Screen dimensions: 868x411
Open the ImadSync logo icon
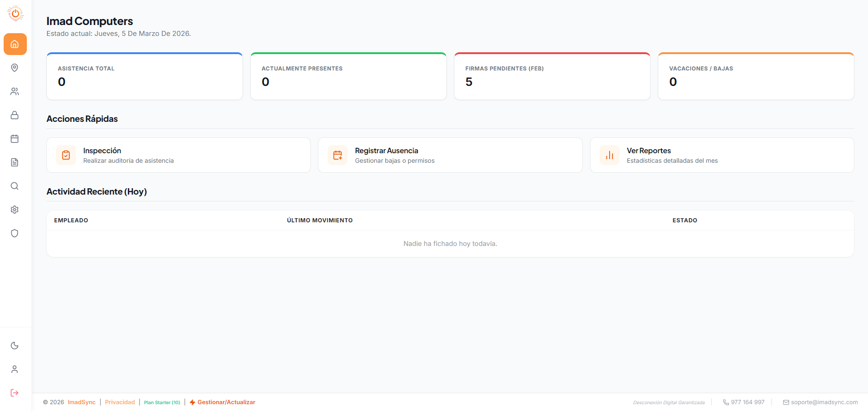(x=16, y=14)
